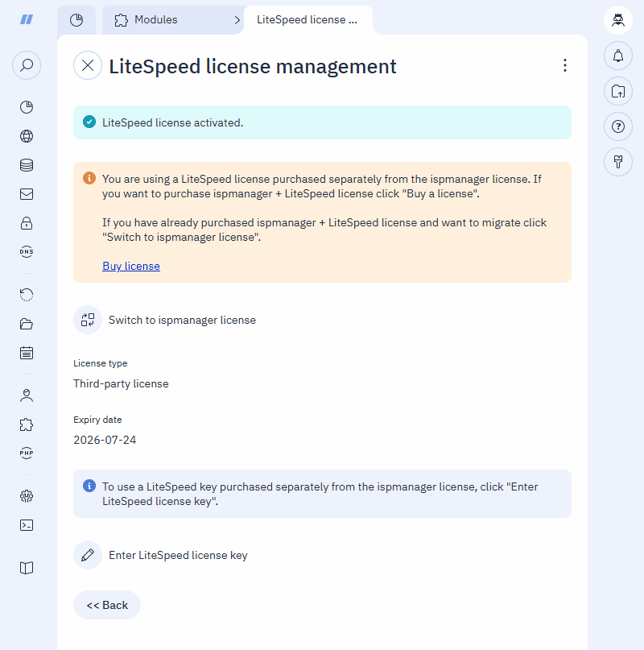Open the user account avatar menu
This screenshot has width=644, height=650.
click(x=618, y=20)
